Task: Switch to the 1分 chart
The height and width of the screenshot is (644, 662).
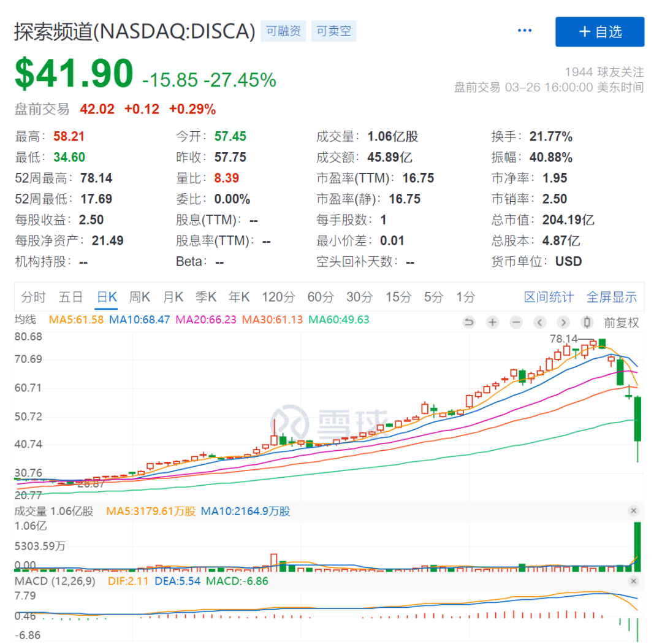Action: tap(466, 297)
